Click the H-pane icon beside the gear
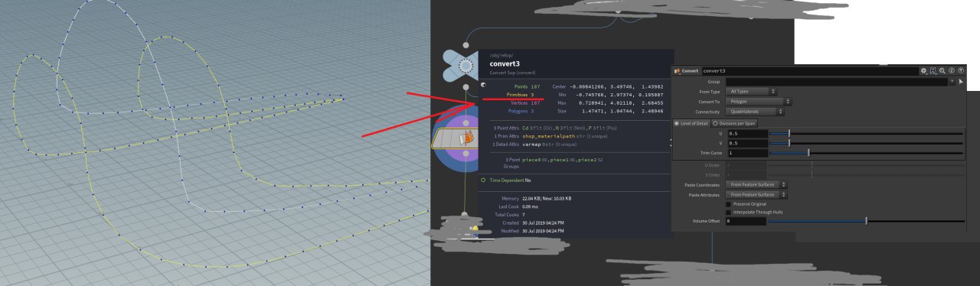Viewport: 980px width, 286px height. 933,70
